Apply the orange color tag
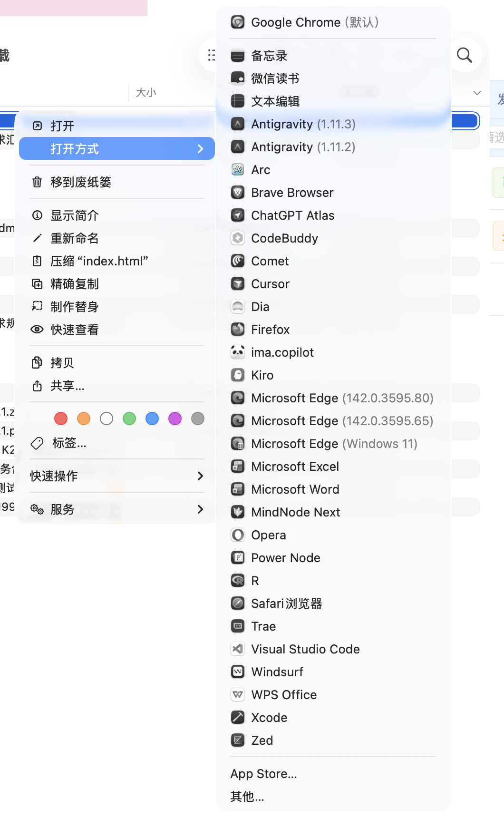 click(84, 419)
